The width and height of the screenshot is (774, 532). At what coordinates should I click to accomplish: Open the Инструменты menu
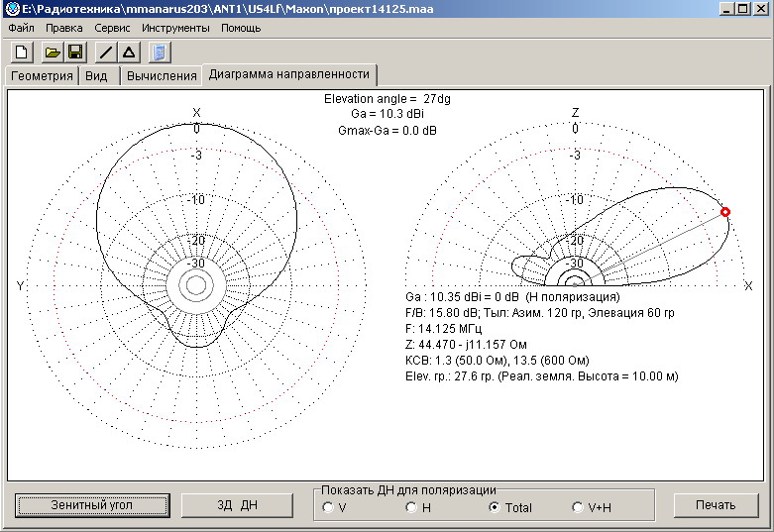[175, 28]
